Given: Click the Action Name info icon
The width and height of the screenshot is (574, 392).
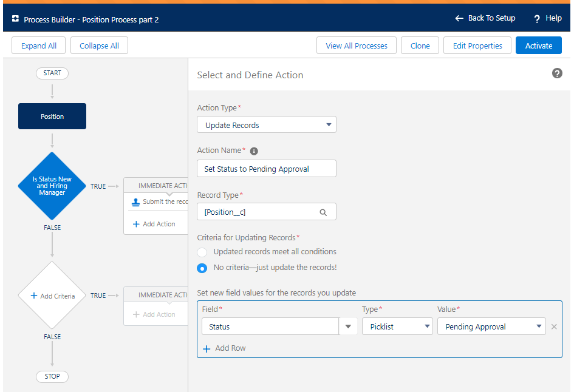Looking at the screenshot, I should coord(254,151).
